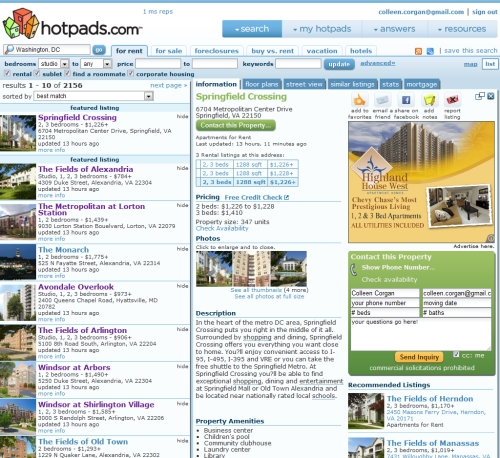
Task: Select the foreclosures tab
Action: pos(217,51)
